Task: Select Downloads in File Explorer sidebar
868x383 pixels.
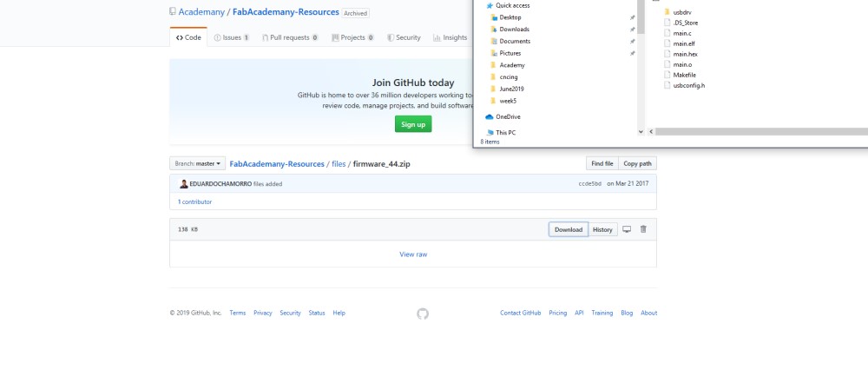Action: coord(510,30)
